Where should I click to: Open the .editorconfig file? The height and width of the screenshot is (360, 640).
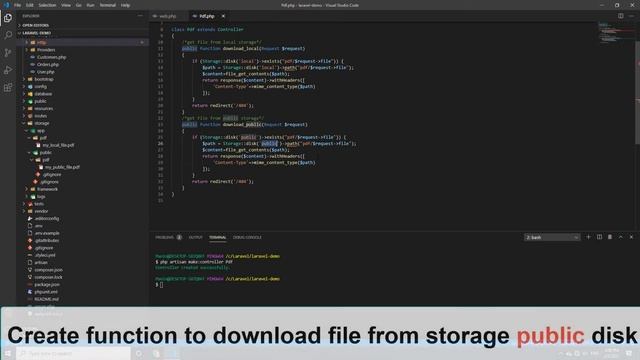(x=47, y=218)
